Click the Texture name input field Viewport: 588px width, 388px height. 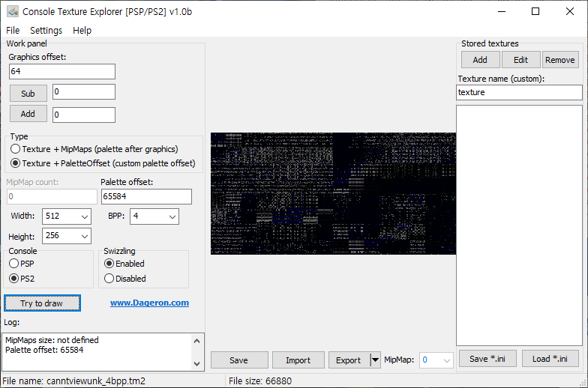[x=519, y=93]
